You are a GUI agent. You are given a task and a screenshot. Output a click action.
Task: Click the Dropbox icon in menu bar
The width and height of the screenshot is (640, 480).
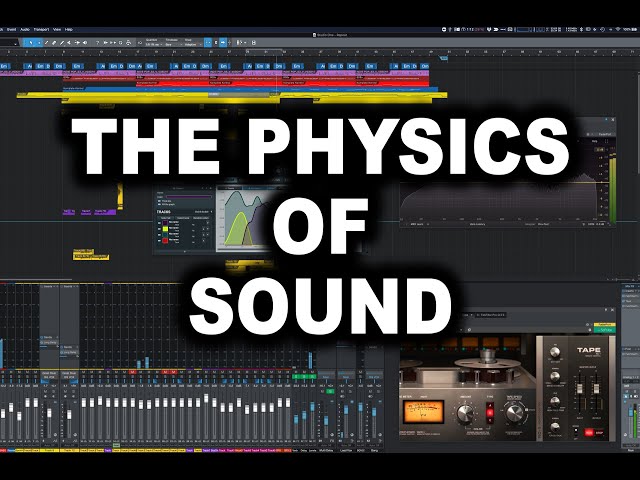pyautogui.click(x=489, y=29)
